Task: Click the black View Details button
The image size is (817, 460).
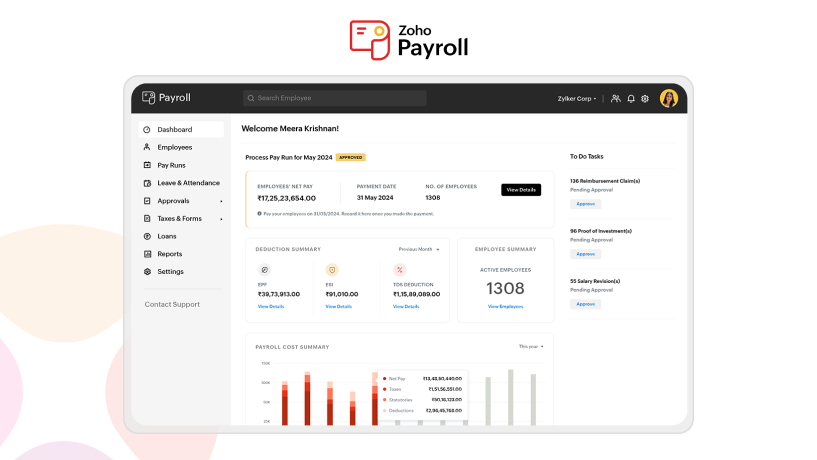Action: (521, 190)
